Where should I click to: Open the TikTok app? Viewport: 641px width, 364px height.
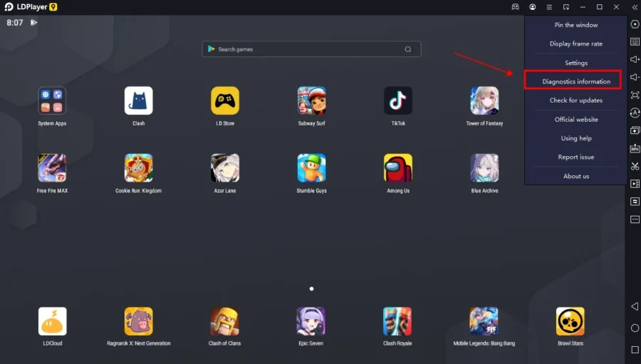tap(397, 100)
